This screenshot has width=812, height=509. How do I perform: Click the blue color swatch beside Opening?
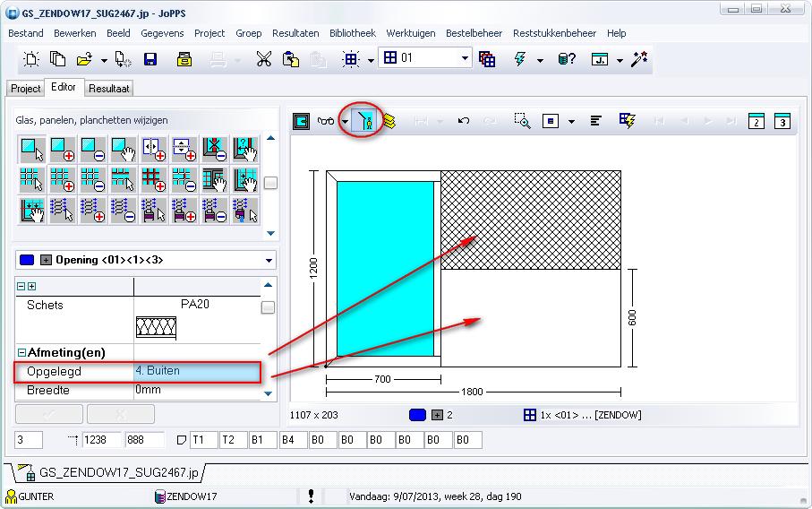point(27,260)
